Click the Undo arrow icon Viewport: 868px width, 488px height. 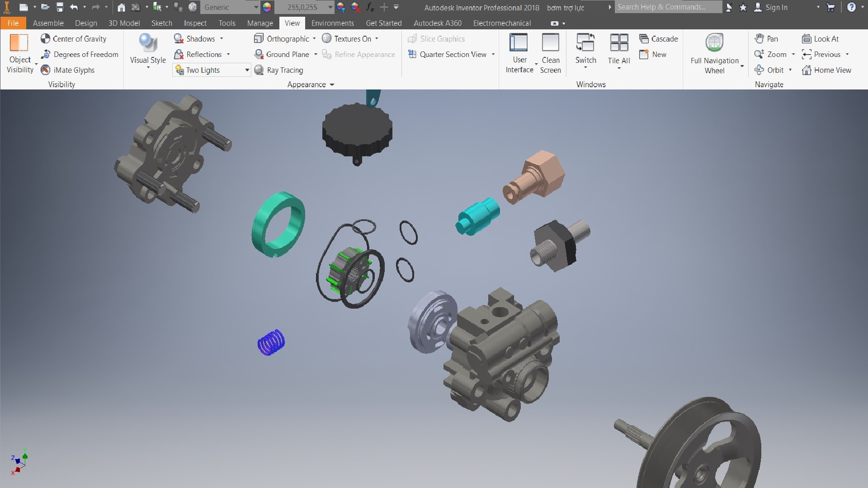pos(74,7)
